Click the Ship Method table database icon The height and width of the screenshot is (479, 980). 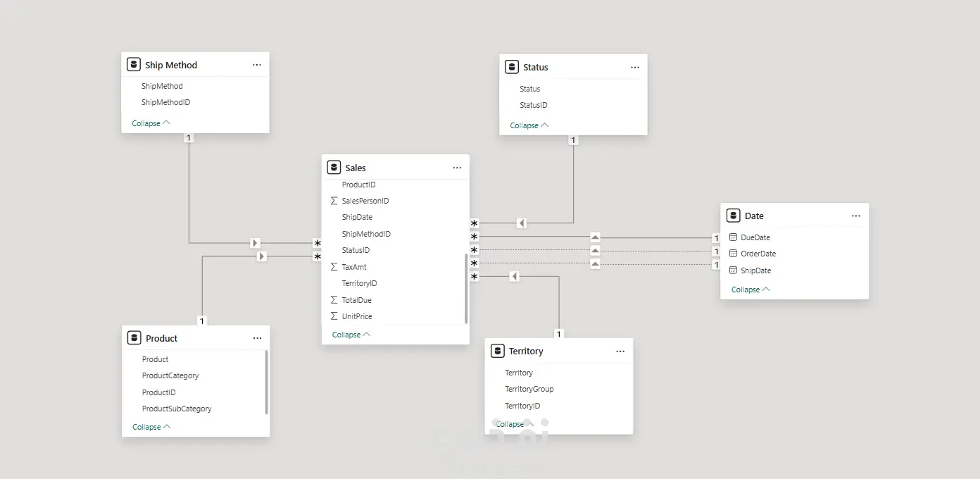[x=134, y=65]
